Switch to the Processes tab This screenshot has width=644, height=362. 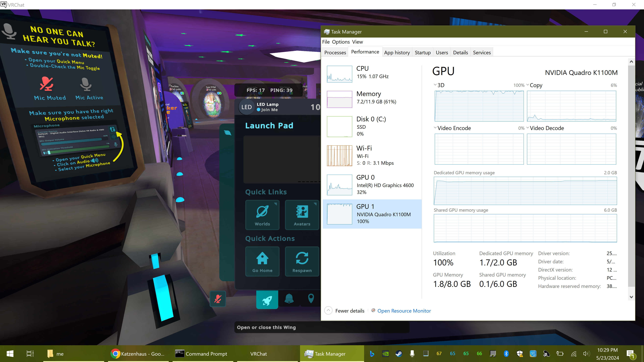point(335,52)
